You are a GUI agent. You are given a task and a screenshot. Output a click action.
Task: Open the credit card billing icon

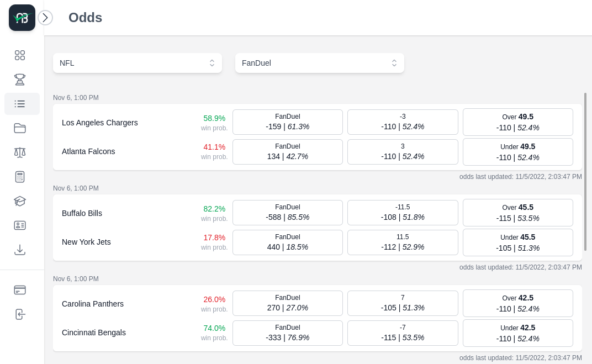tap(20, 290)
